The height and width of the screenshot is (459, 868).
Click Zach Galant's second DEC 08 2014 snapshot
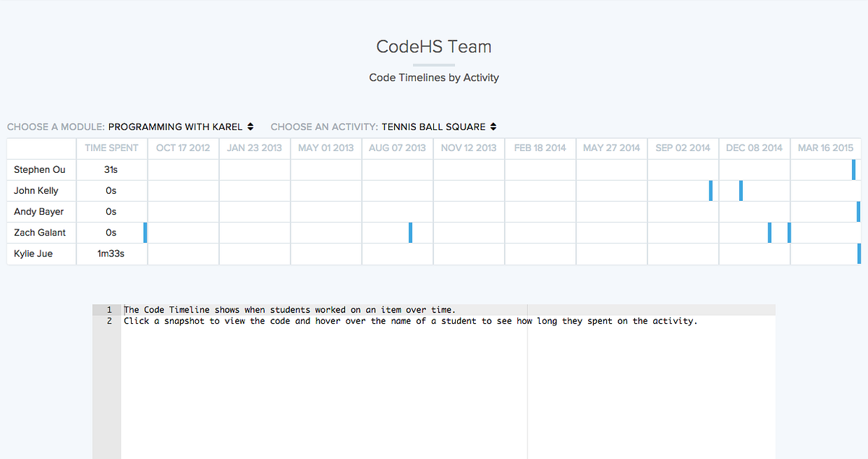point(788,232)
